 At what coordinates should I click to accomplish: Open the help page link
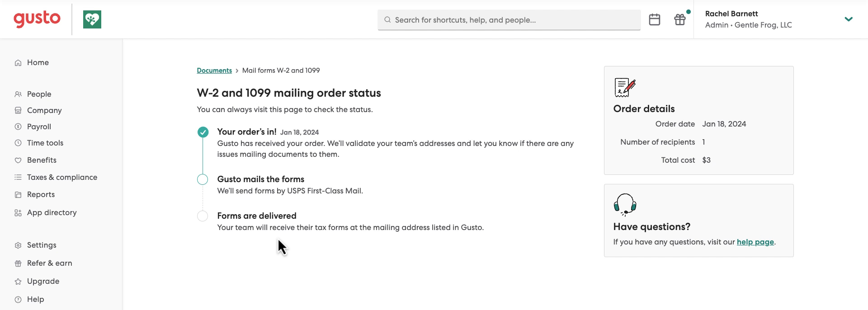[755, 242]
